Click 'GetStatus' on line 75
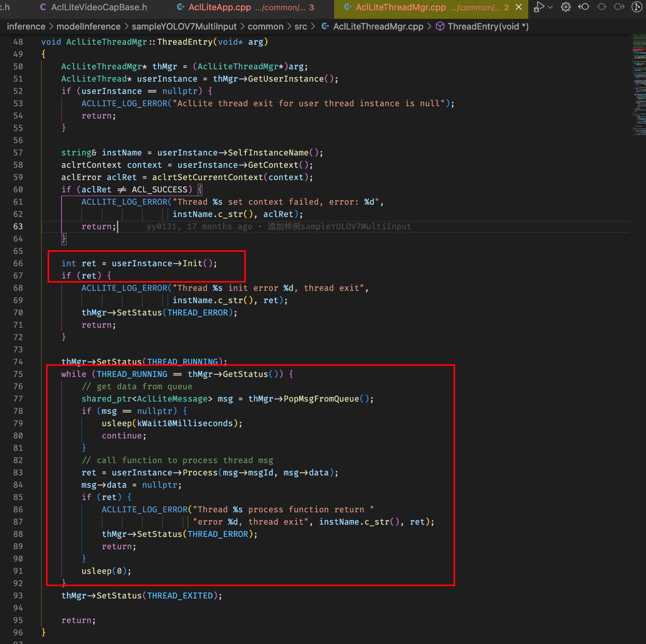 click(245, 374)
